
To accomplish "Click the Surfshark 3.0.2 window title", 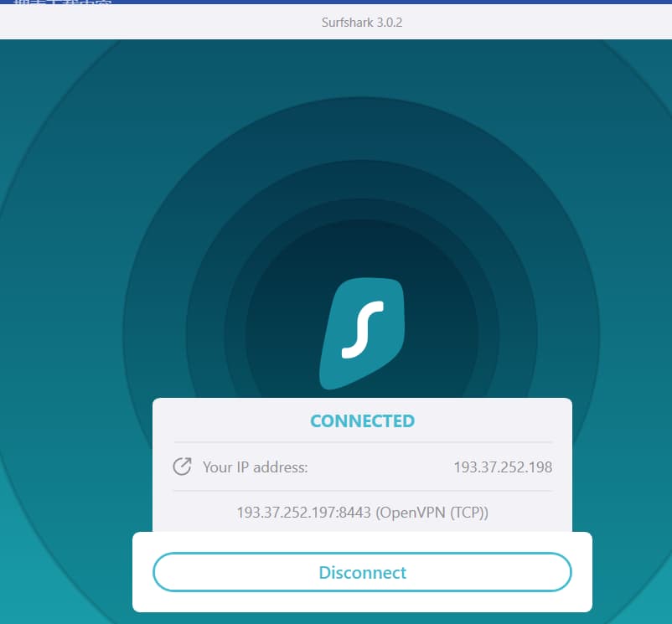I will pos(362,23).
